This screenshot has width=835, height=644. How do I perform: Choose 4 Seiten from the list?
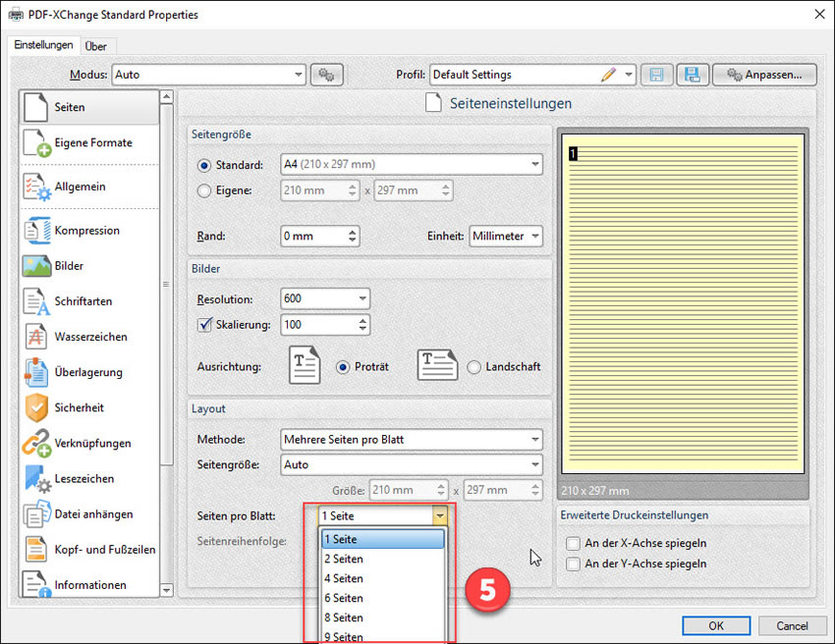coord(383,578)
